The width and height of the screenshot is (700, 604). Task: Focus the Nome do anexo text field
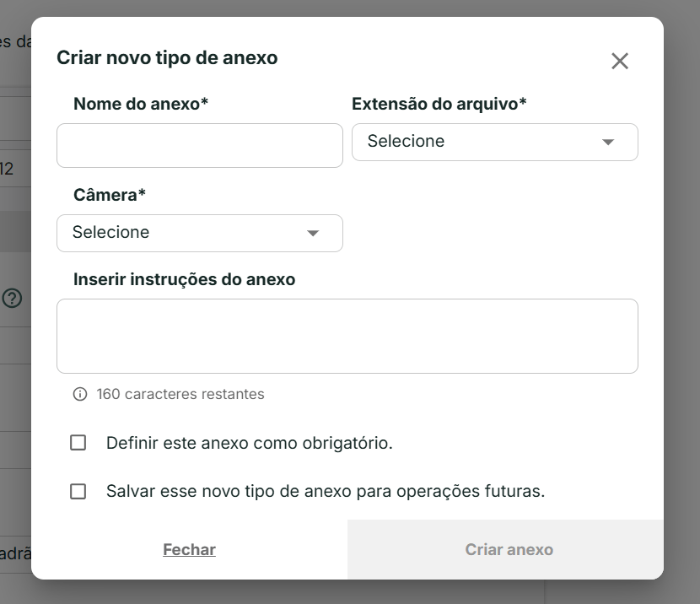[x=200, y=146]
